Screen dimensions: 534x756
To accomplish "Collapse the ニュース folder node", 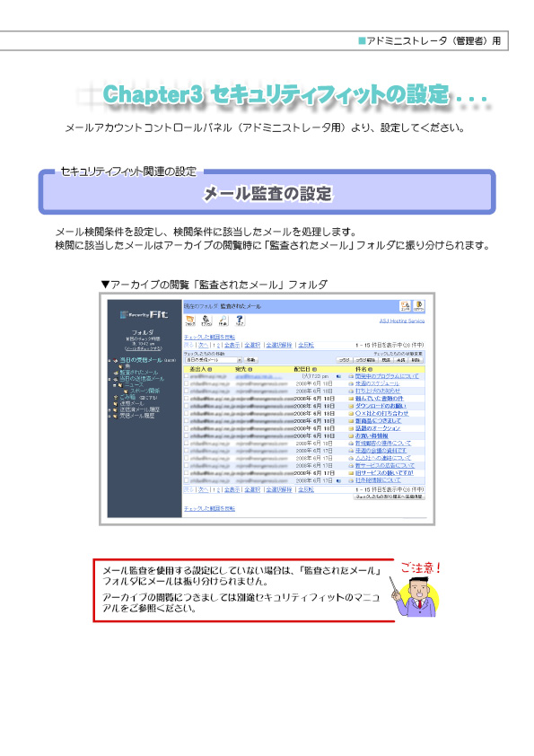I will click(x=115, y=385).
